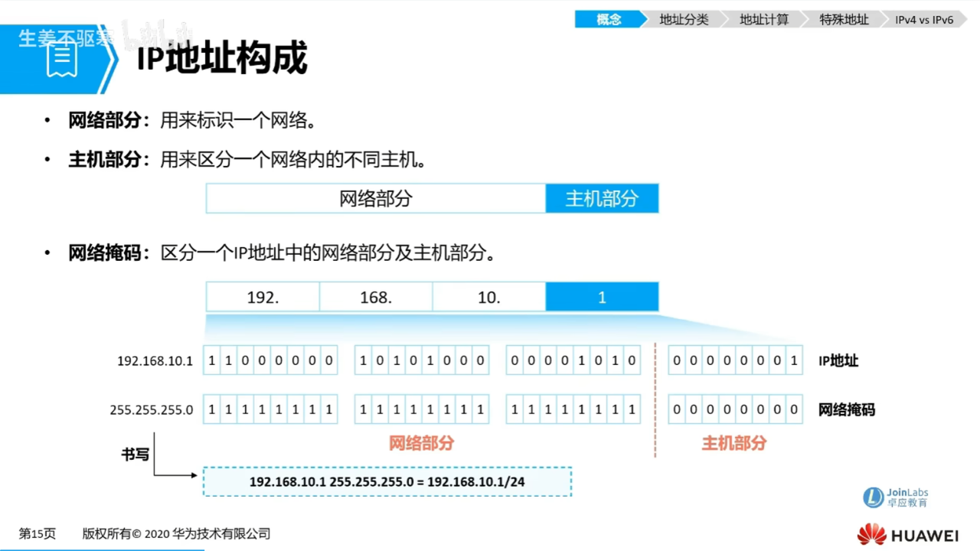Switch to the 地址计算 tab
This screenshot has width=980, height=551.
pyautogui.click(x=763, y=20)
